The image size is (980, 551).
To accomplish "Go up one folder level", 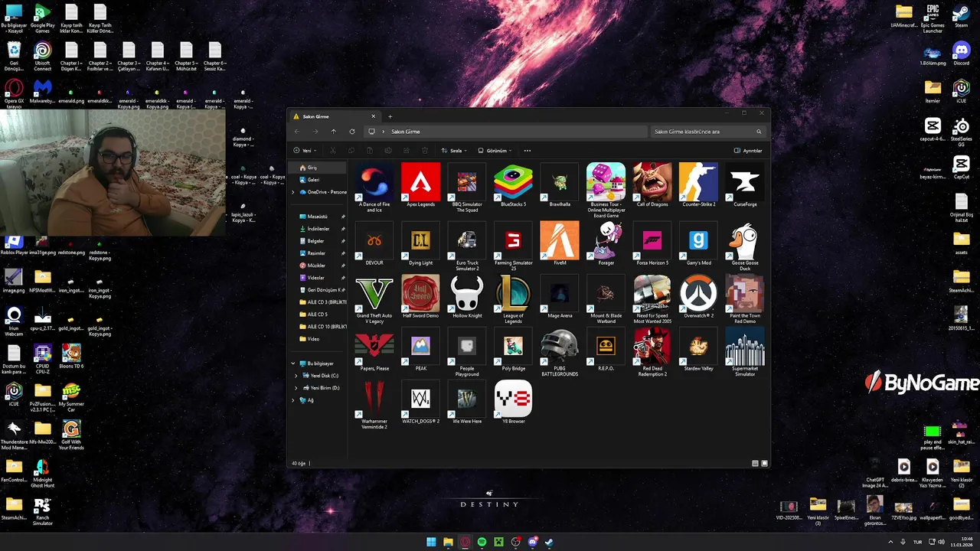I will pos(333,132).
